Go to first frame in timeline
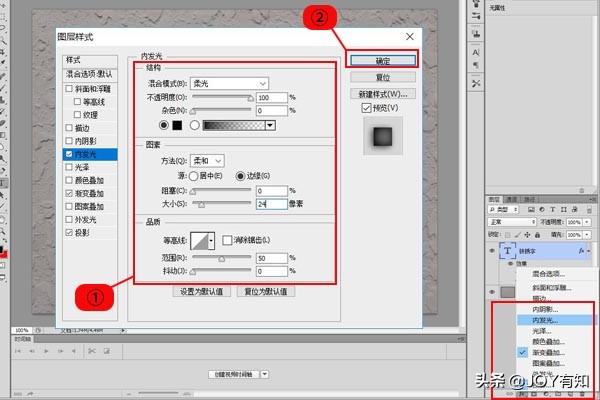The height and width of the screenshot is (400, 600). point(18,351)
